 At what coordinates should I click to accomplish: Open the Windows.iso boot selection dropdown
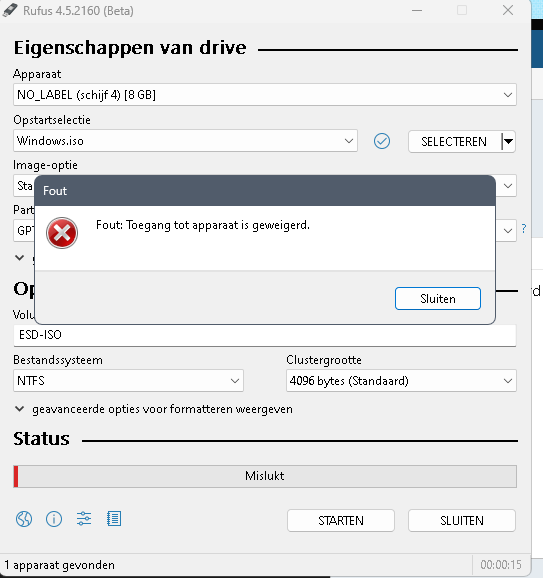185,141
